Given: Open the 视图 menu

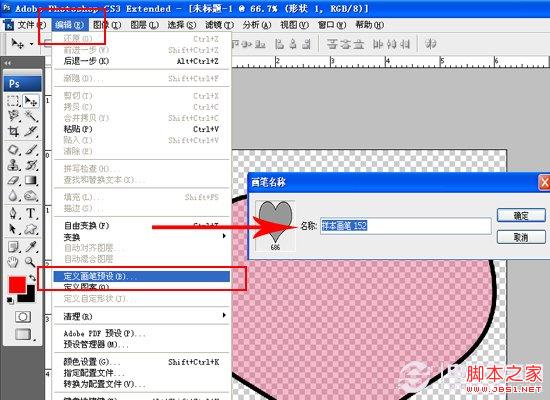Looking at the screenshot, I should point(294,25).
